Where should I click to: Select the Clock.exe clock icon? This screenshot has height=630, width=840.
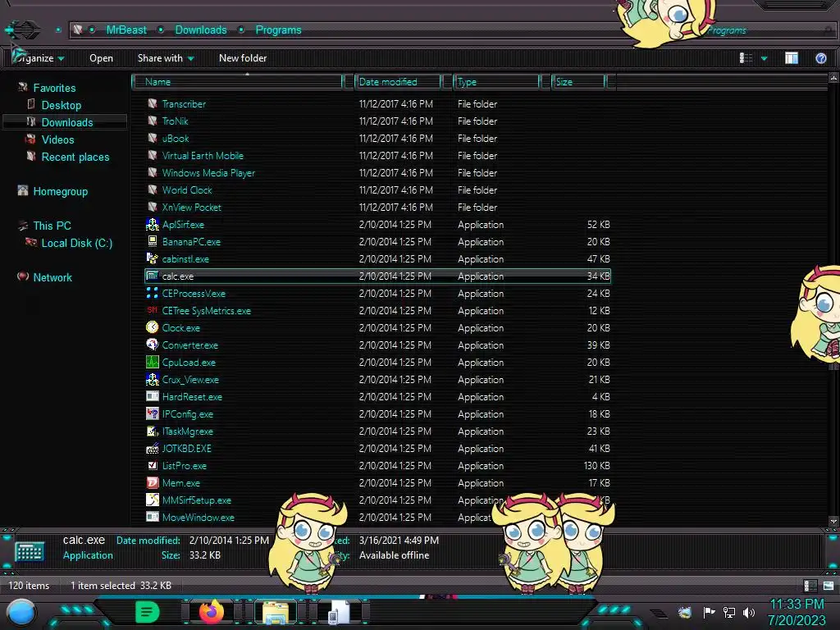(x=152, y=327)
